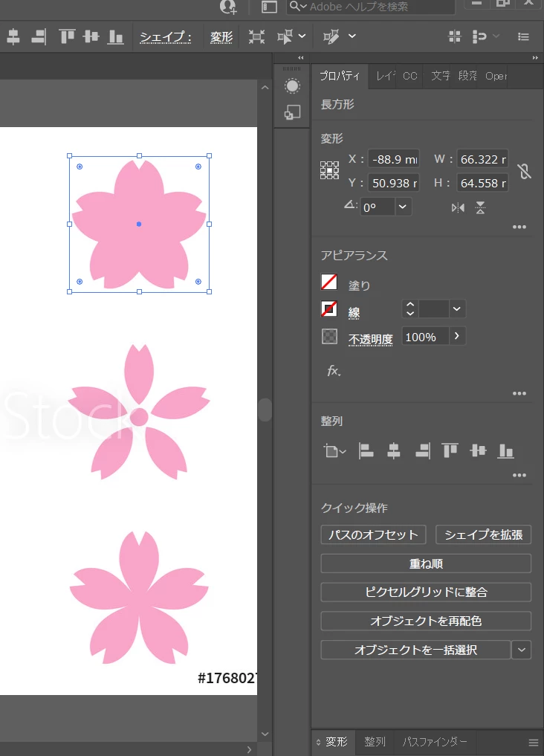Click the 変形 link in control bar
544x756 pixels.
pos(221,37)
